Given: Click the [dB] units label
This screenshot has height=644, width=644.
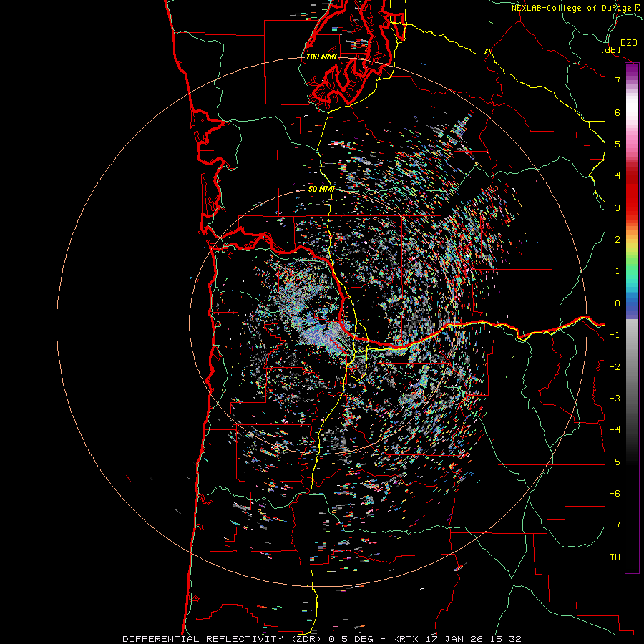Looking at the screenshot, I should click(x=610, y=49).
